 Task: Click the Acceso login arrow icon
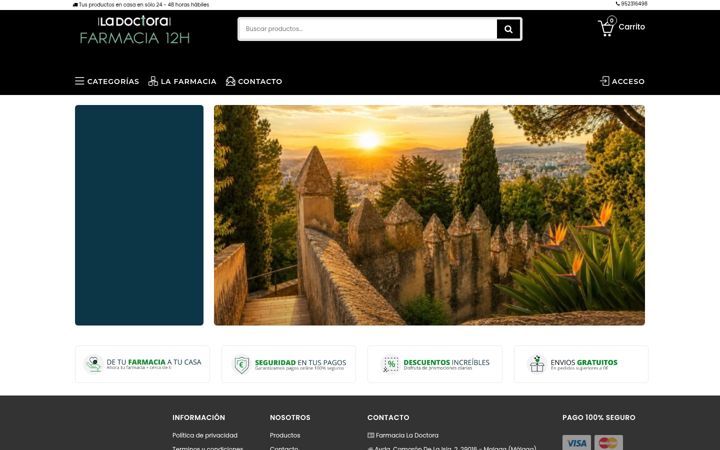pyautogui.click(x=605, y=81)
